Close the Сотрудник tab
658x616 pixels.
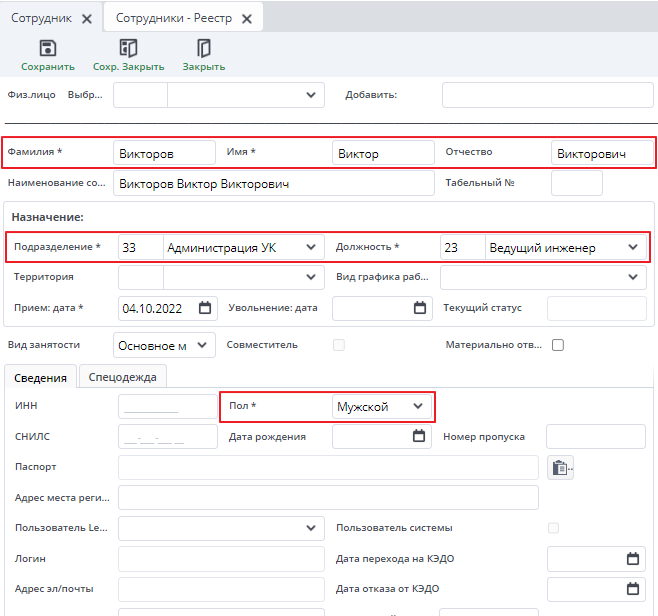click(86, 19)
